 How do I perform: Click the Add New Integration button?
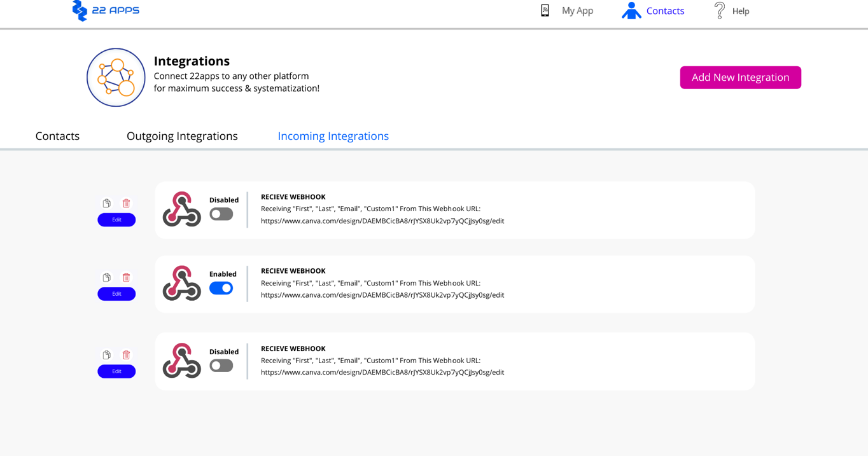(740, 78)
